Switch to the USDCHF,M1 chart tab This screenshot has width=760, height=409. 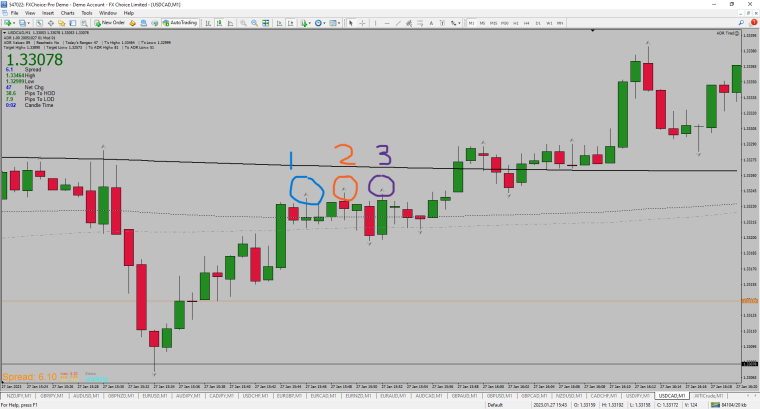(x=255, y=396)
